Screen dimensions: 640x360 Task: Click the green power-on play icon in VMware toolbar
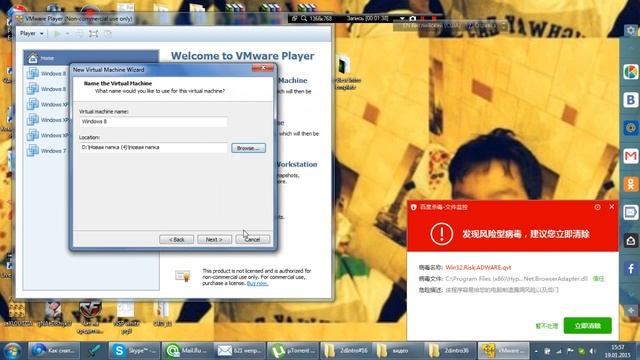coord(58,34)
